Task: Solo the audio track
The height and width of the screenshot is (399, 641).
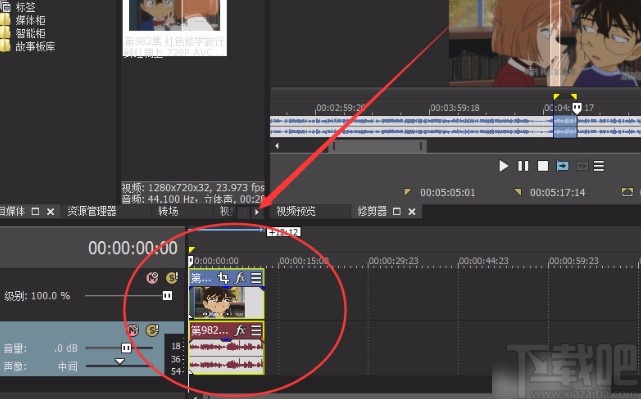Action: point(152,330)
